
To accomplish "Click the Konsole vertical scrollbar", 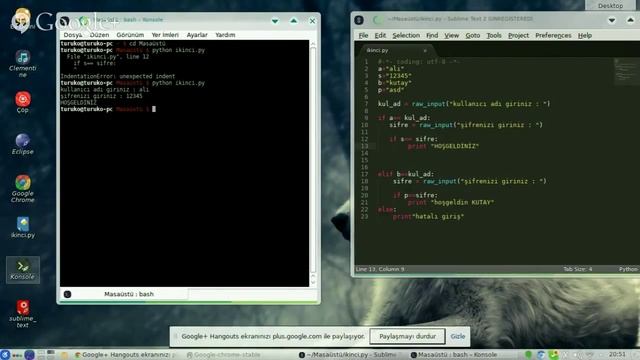I will pyautogui.click(x=313, y=163).
